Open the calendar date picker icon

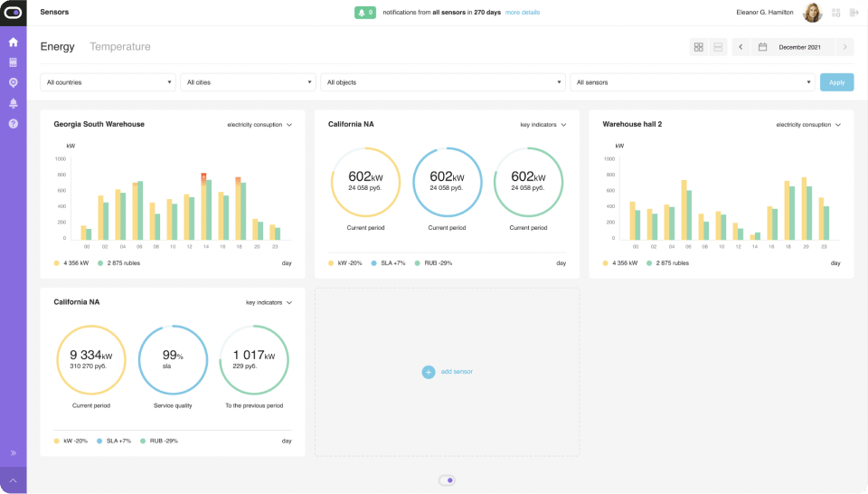coord(763,47)
